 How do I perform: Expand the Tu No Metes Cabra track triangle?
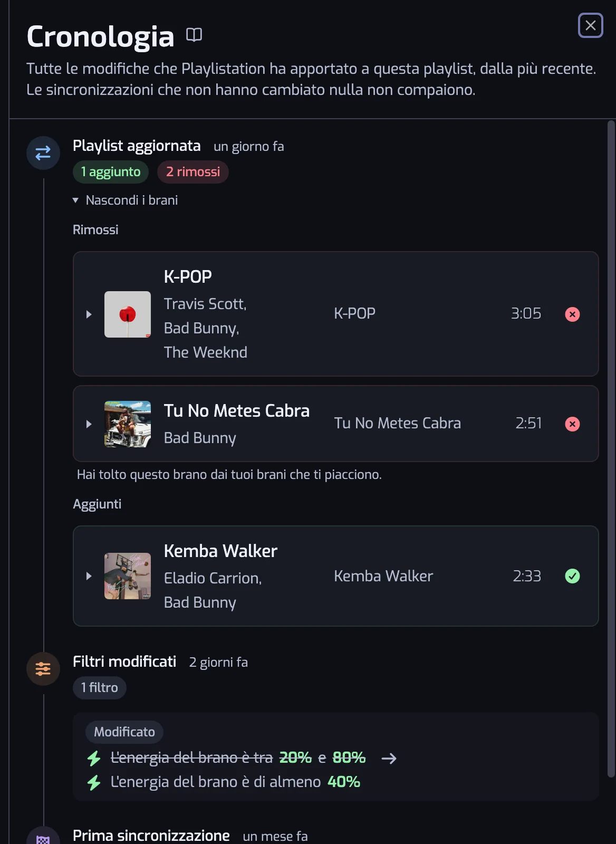click(89, 424)
